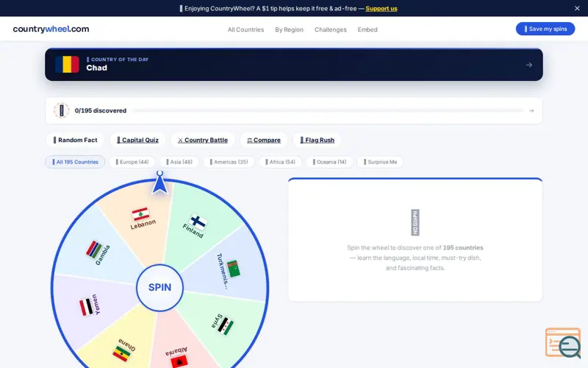Open the magnifier widget icon
Image resolution: width=588 pixels, height=368 pixels.
[x=563, y=343]
